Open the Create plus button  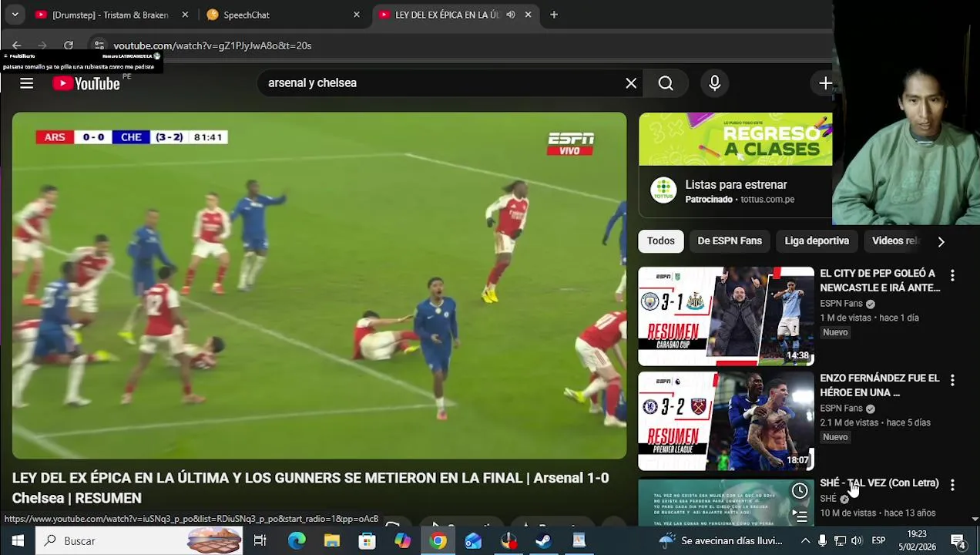coord(825,83)
